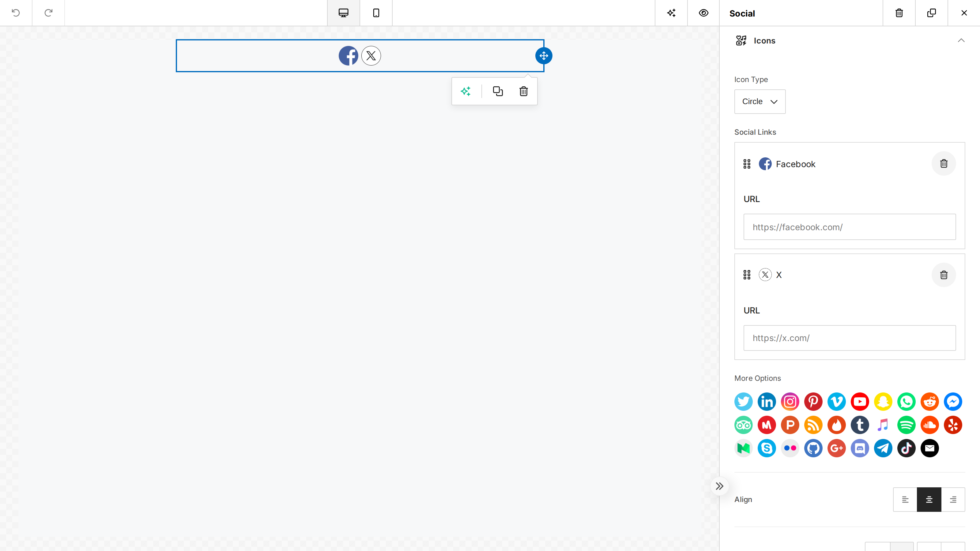Add Tinder flame icon from More Options
Viewport: 980px width, 551px height.
point(837,425)
